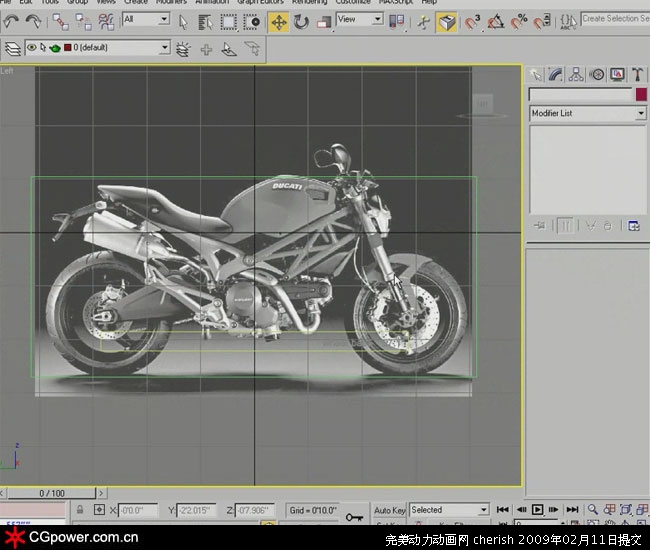This screenshot has width=650, height=550.
Task: Toggle Auto Key button
Action: click(390, 510)
